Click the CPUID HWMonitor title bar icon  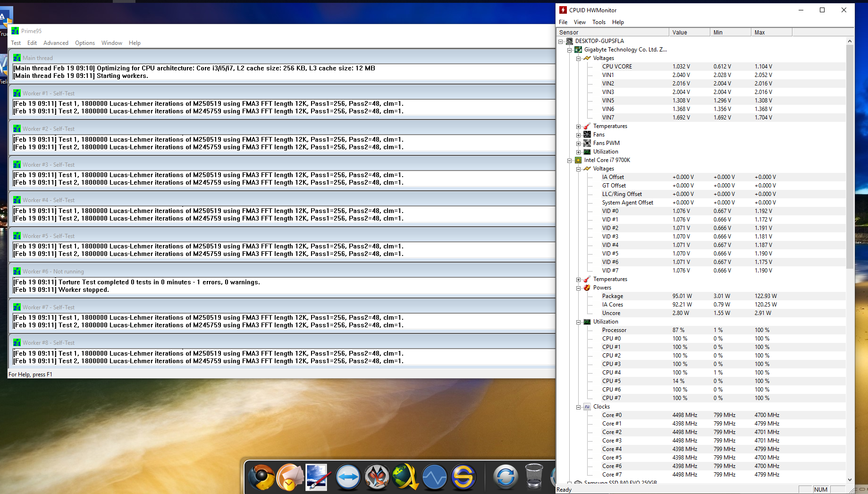[x=563, y=10]
